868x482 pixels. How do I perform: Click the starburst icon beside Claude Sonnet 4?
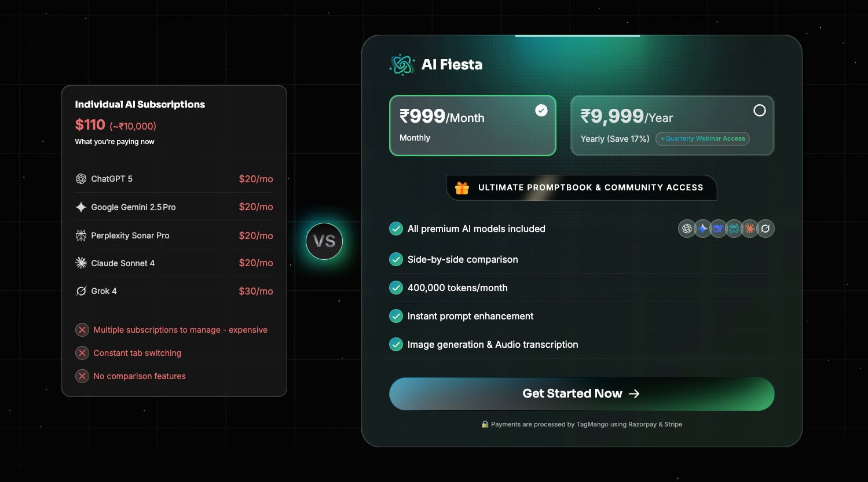[81, 263]
